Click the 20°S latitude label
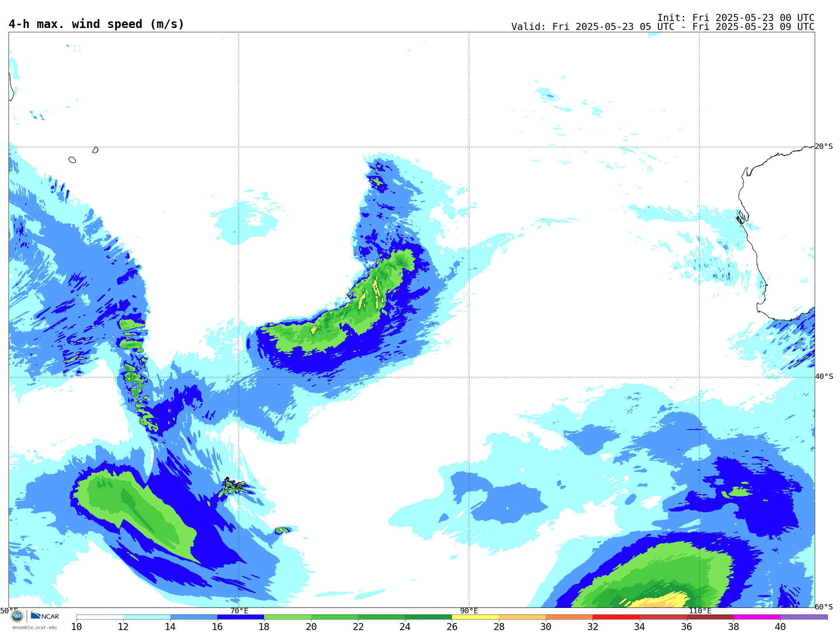The image size is (840, 632). tap(824, 147)
